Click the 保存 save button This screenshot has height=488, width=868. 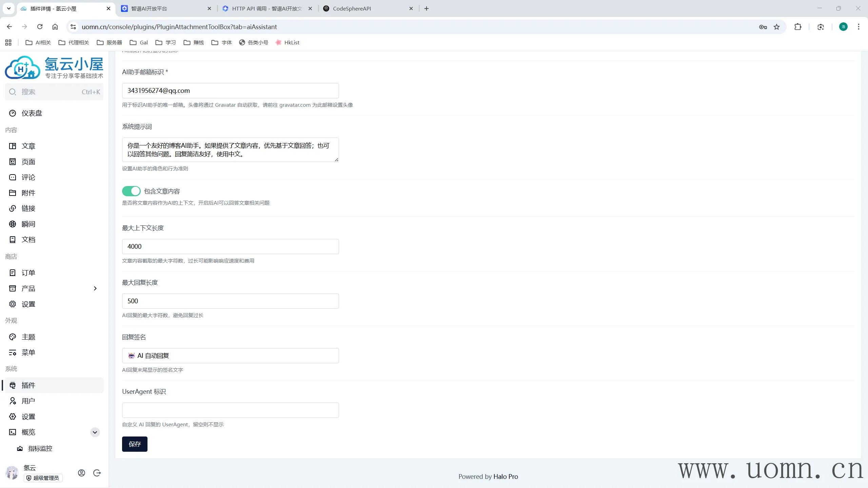[x=135, y=444]
